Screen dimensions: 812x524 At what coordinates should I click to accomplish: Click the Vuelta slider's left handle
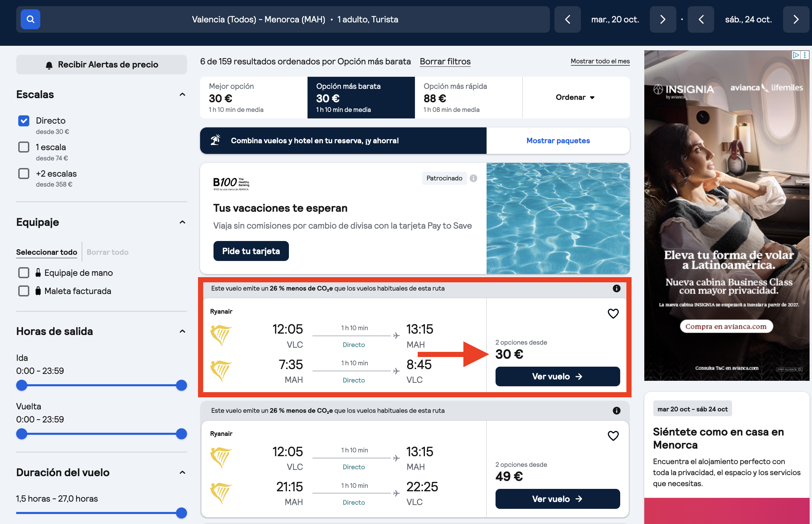click(22, 434)
